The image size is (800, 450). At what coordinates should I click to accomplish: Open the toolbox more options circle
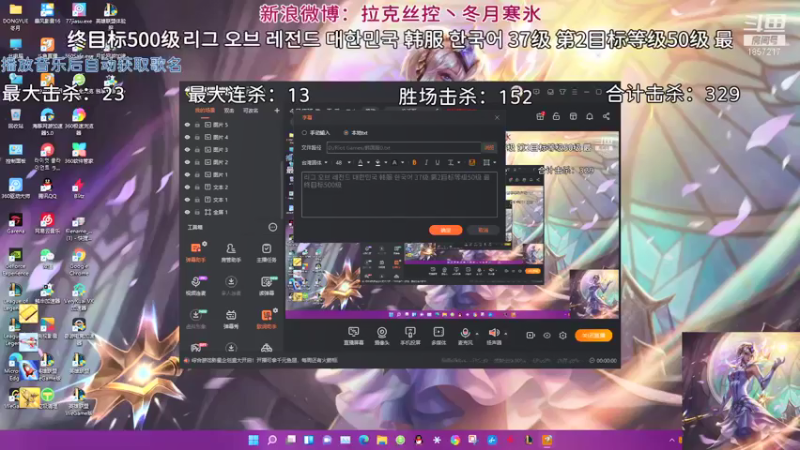(x=273, y=227)
